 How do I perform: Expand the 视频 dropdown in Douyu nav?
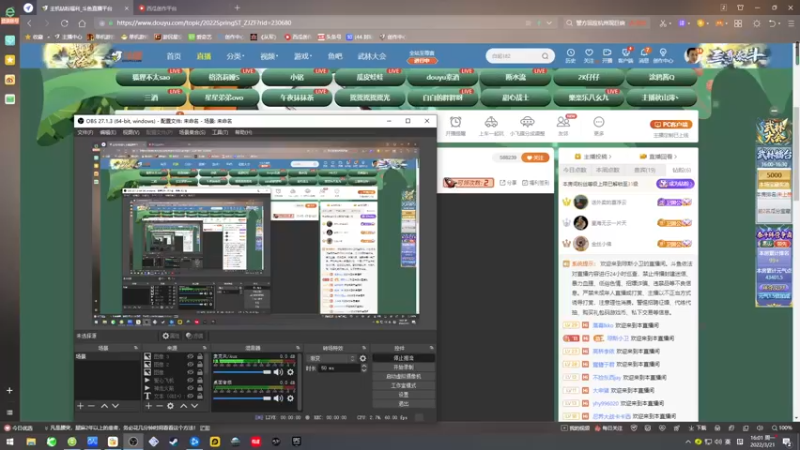269,56
